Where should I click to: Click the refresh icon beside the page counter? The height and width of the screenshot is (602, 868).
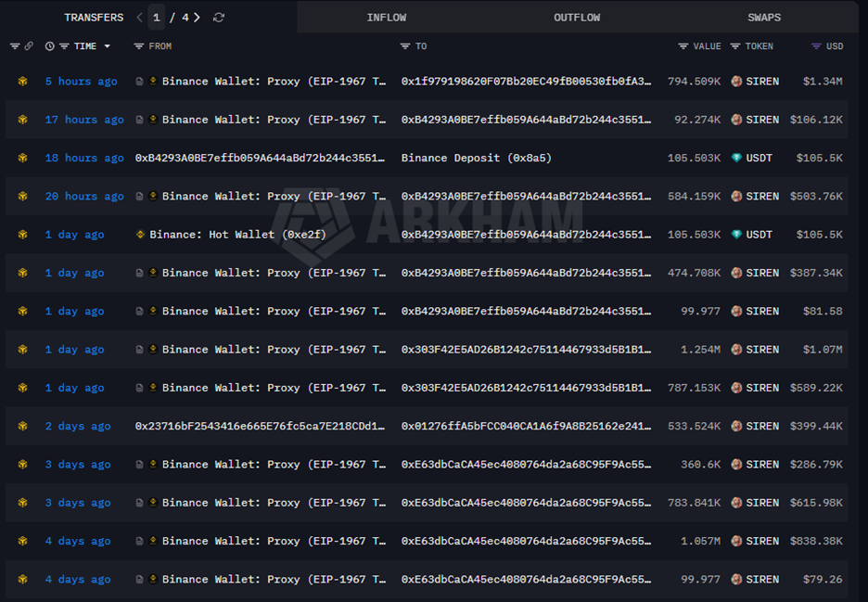219,18
